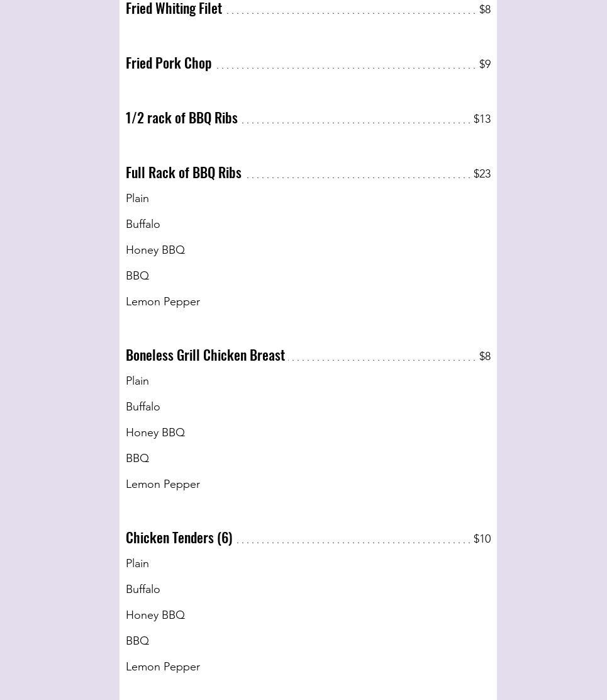The height and width of the screenshot is (700, 607).
Task: Click the $10 Chicken Tenders price
Action: (482, 539)
